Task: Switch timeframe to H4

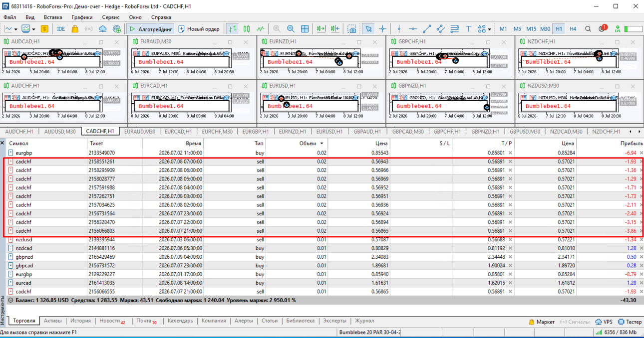Action: tap(573, 29)
